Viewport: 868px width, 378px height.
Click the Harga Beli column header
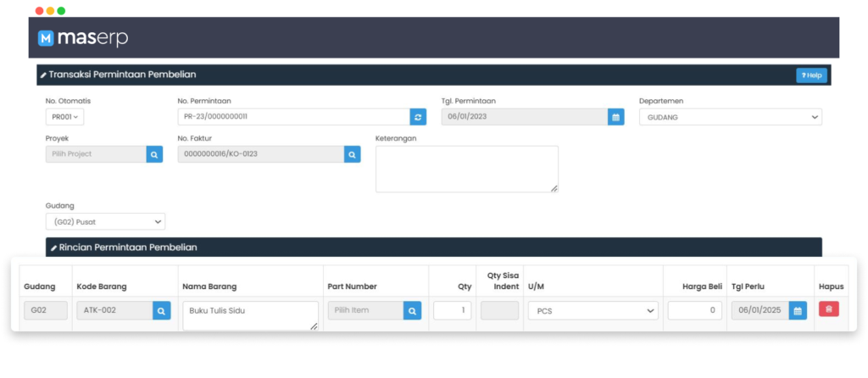[x=702, y=286]
